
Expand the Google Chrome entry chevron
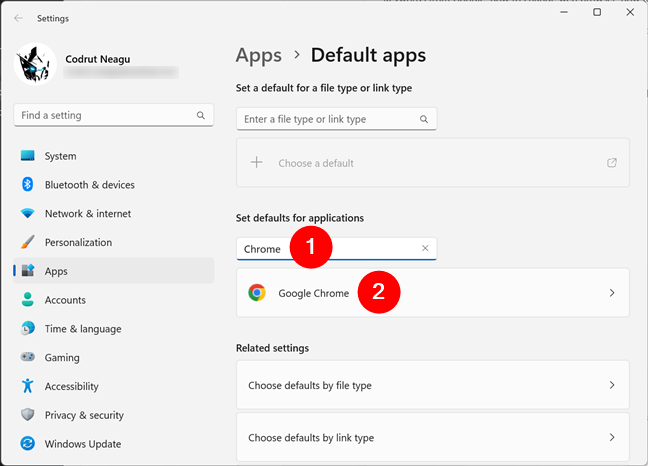[611, 293]
